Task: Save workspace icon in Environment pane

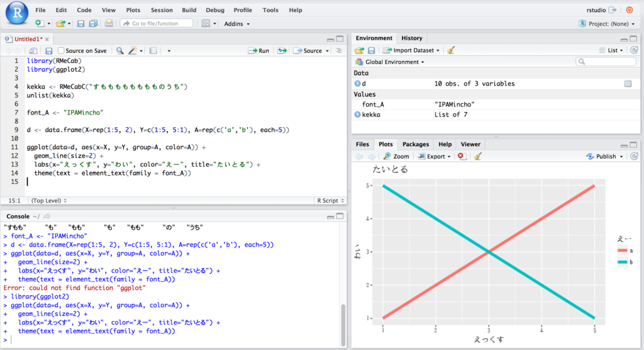Action: click(x=371, y=50)
